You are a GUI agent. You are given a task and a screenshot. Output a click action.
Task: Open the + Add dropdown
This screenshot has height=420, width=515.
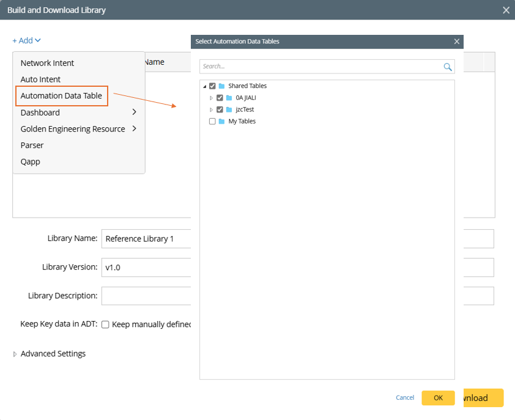pos(26,40)
